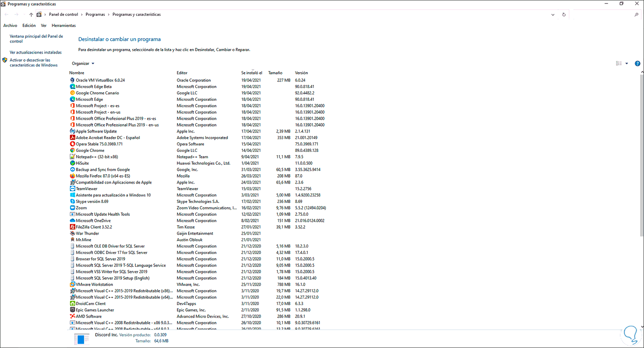Click the Apple Software Update icon
644x348 pixels.
point(72,131)
